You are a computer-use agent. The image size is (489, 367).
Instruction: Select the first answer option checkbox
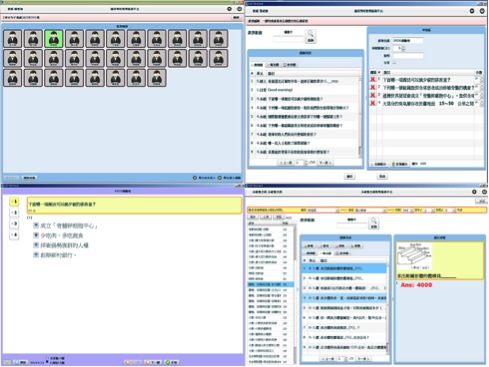(x=36, y=226)
